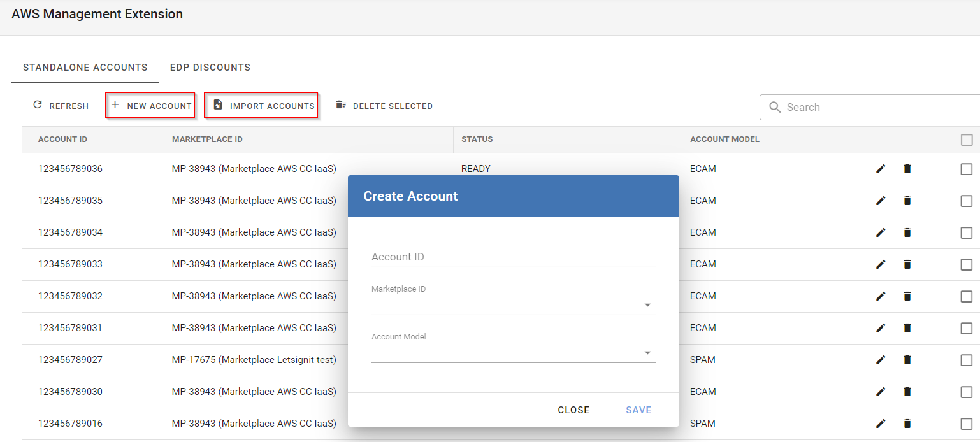
Task: Click Delete Selected button
Action: tap(384, 106)
